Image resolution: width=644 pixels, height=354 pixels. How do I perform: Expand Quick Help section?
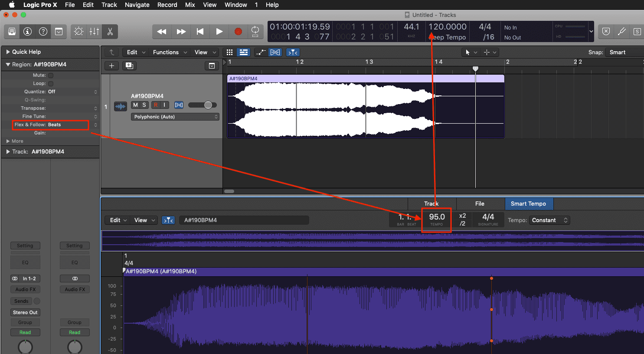point(8,52)
